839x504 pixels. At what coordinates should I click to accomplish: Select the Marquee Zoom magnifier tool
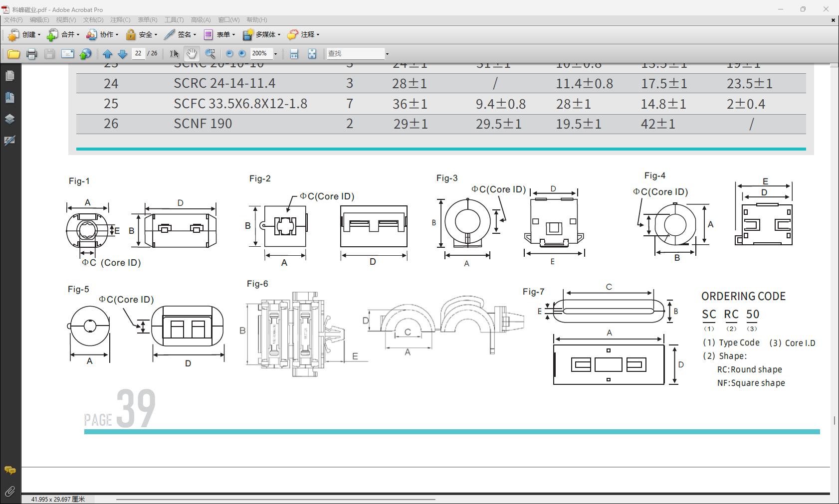(x=210, y=54)
